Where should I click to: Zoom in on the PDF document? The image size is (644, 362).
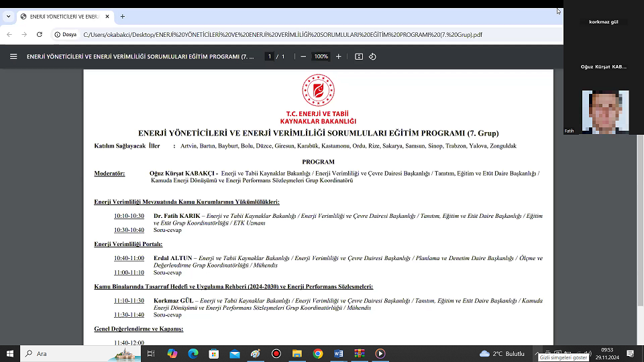tap(338, 56)
